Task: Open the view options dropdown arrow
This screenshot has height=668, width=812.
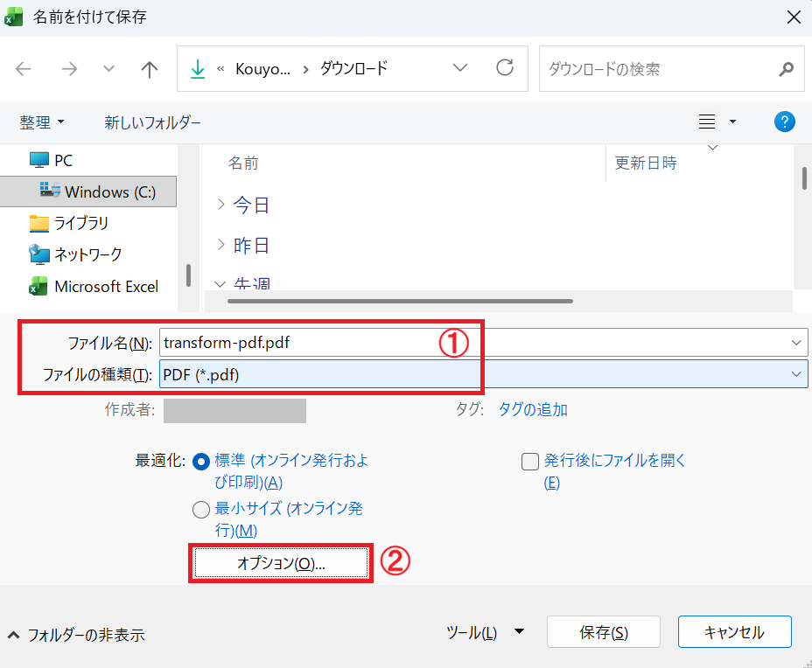Action: [732, 122]
